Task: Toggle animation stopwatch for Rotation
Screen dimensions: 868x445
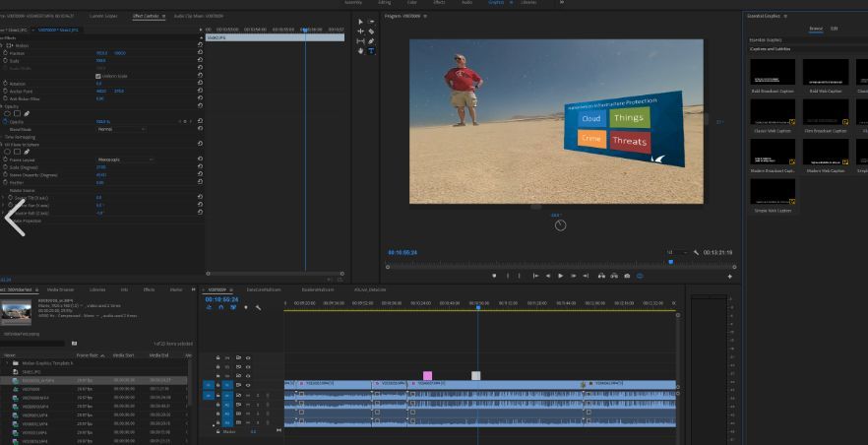Action: (6, 84)
